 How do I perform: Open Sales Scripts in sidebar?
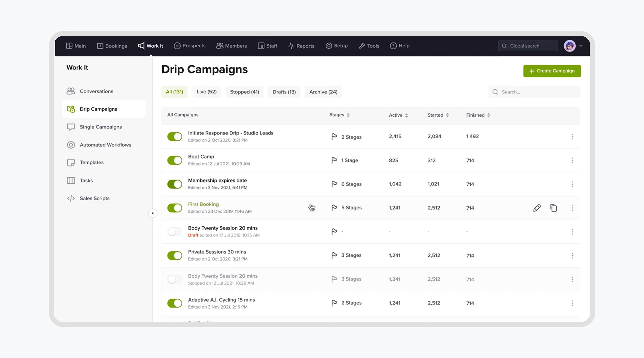104,198
